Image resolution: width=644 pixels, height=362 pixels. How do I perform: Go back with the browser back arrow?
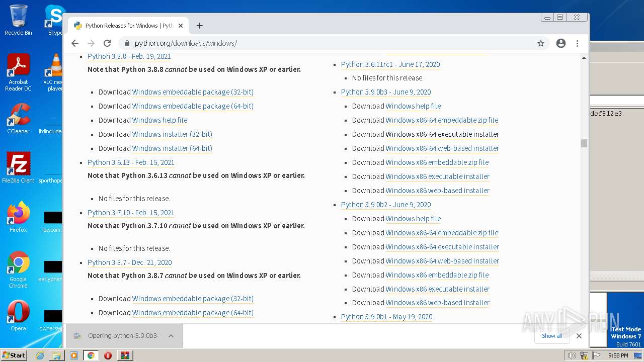point(75,43)
